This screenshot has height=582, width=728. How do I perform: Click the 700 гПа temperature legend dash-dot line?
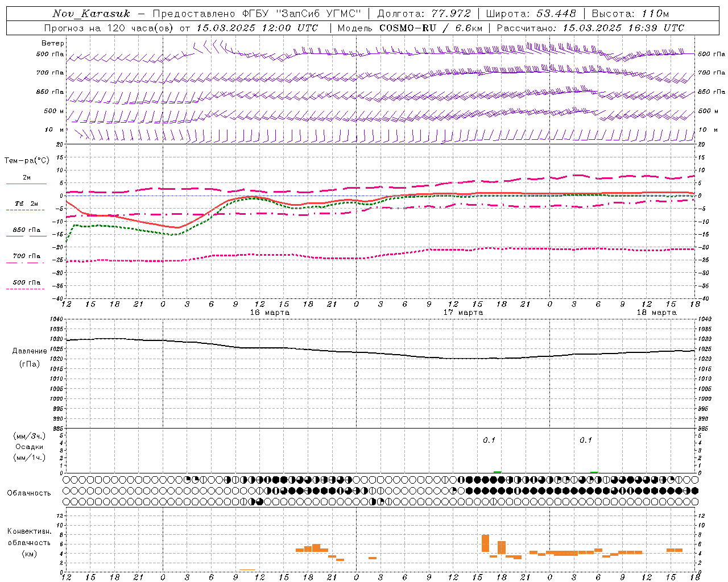pyautogui.click(x=26, y=263)
